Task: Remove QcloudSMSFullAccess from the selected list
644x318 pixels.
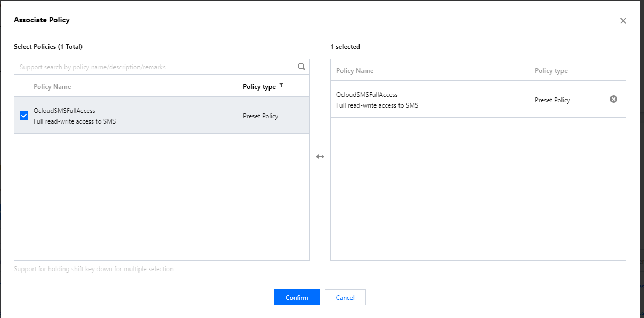Action: pyautogui.click(x=613, y=99)
